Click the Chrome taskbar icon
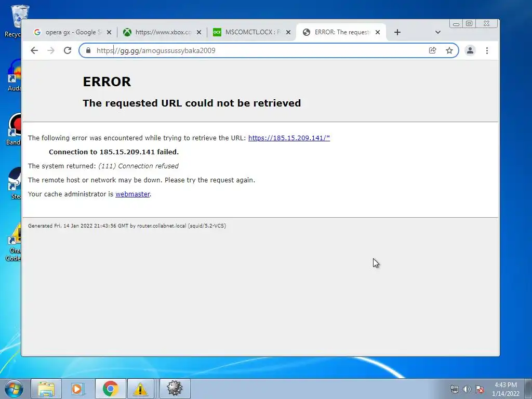Screen dimensions: 532x399 point(110,389)
